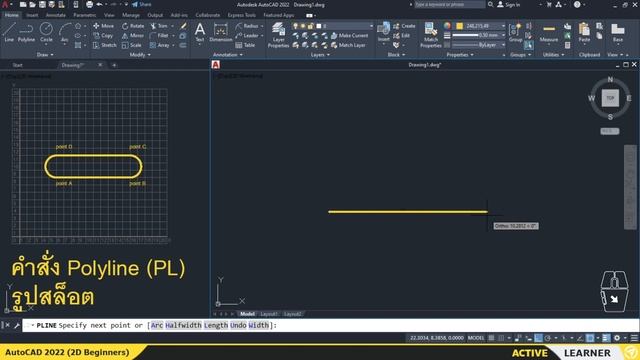Click the Undo arrow in quick access
This screenshot has width=640, height=360.
tap(100, 4)
